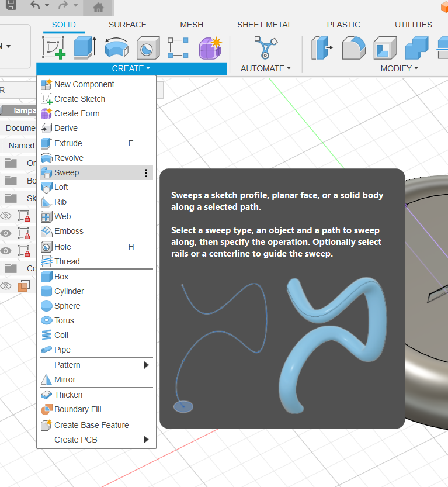
Task: Select Derive from the menu
Action: 96,128
